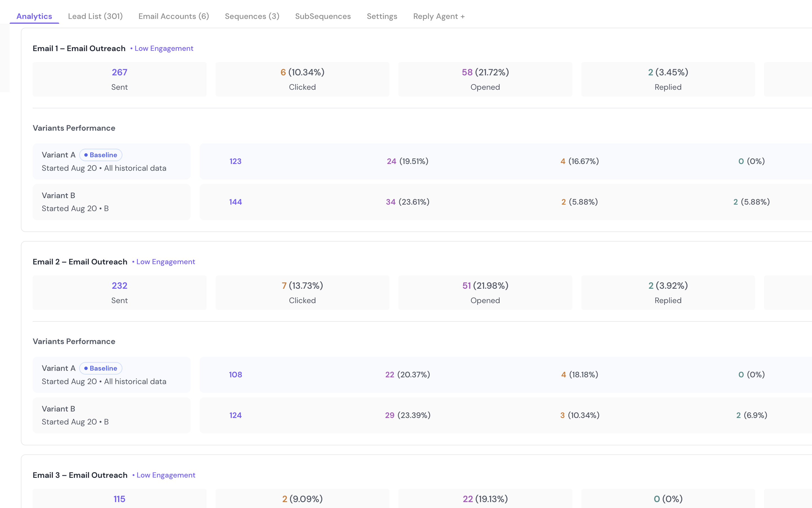This screenshot has height=508, width=812.
Task: Click Email 1 Variant B sent value 144
Action: tap(235, 202)
